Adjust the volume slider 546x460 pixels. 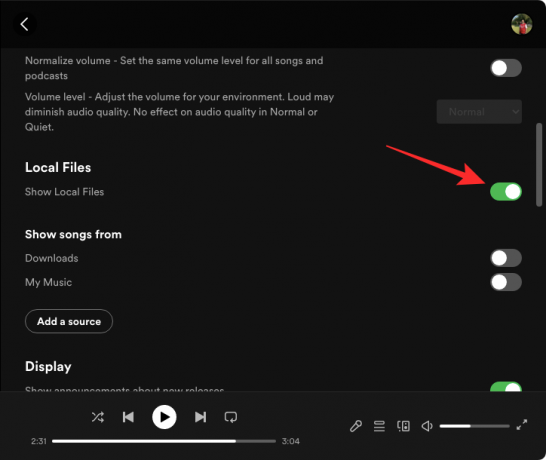474,426
